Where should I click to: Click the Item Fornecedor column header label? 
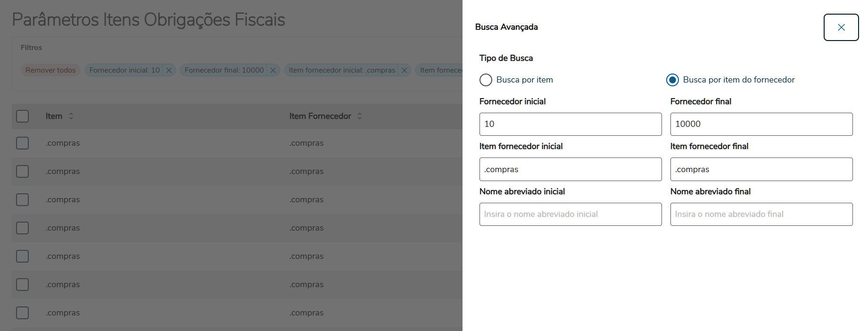320,116
